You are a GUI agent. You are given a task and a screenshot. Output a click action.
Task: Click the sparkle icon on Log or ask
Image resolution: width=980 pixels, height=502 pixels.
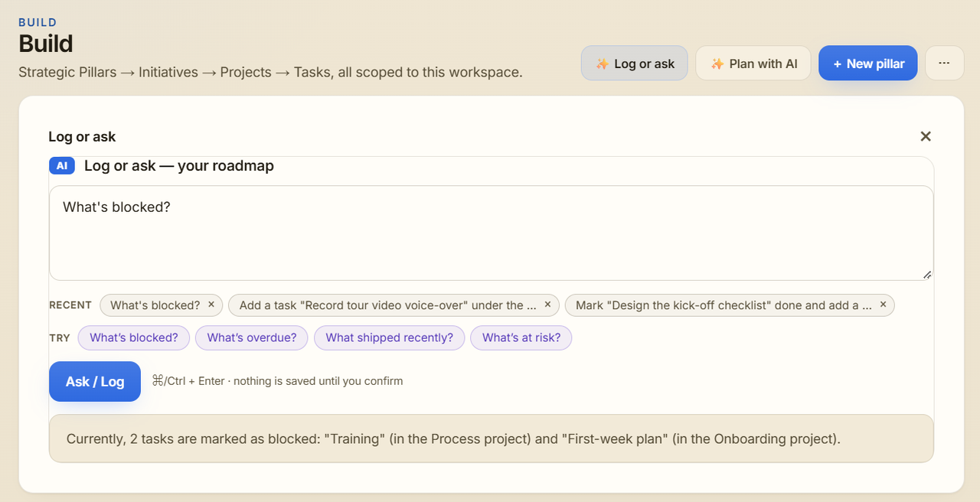(603, 64)
